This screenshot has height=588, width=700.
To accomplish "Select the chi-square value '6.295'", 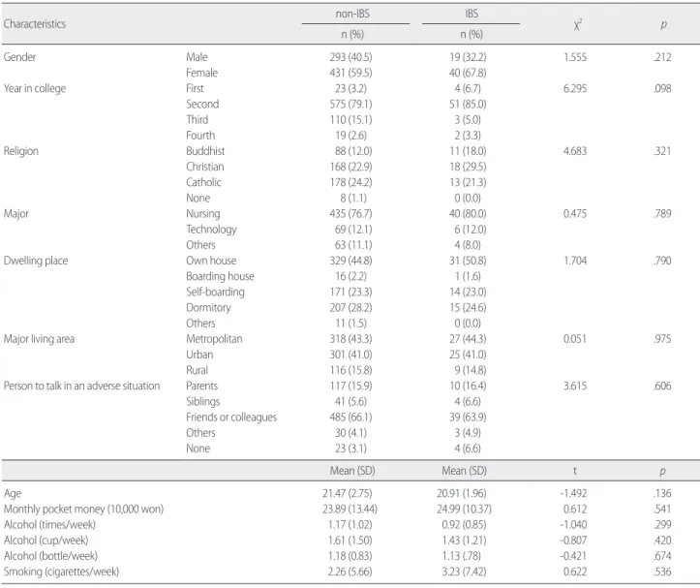I will pos(575,88).
